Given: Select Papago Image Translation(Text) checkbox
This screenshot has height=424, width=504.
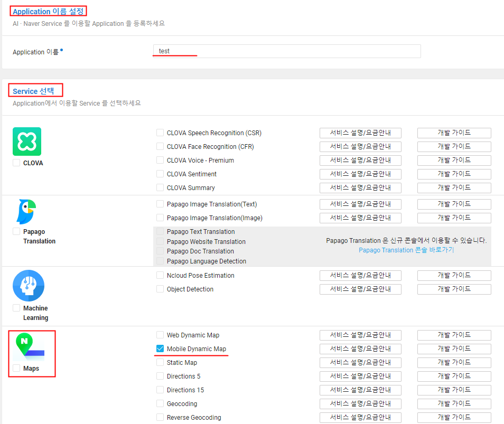Looking at the screenshot, I should [160, 204].
